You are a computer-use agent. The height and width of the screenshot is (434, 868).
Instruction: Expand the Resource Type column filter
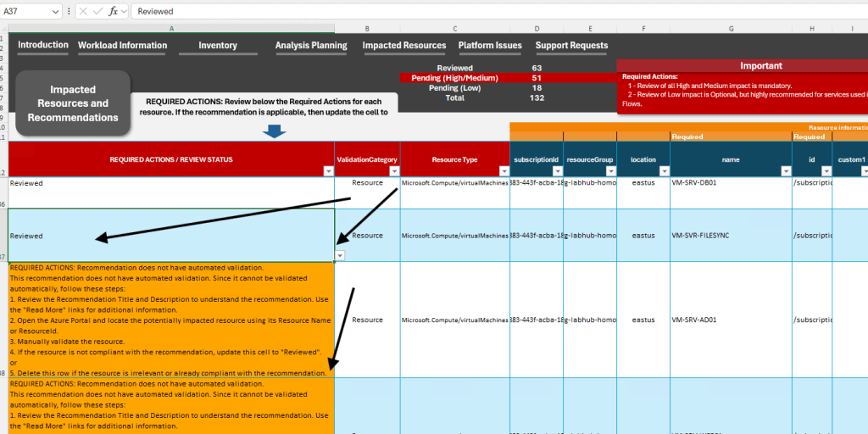[x=504, y=171]
